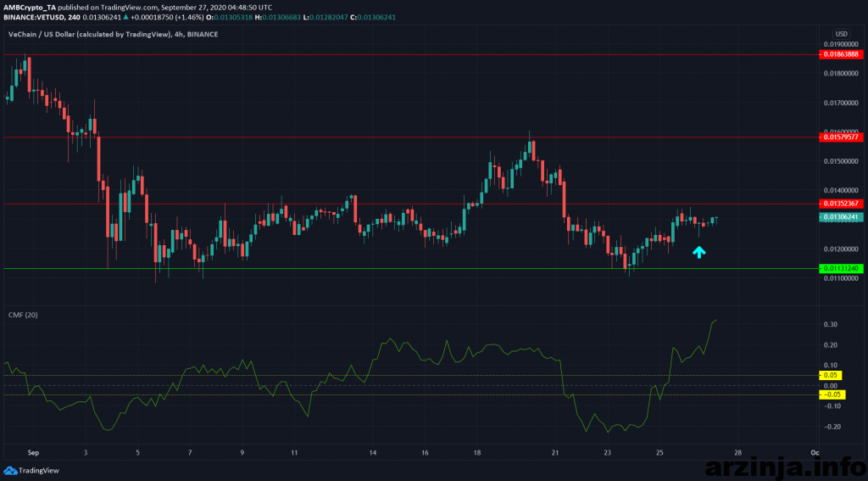
Task: Click the 14 date on time axis
Action: [372, 454]
